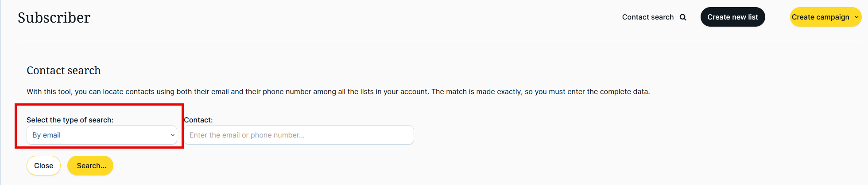The image size is (868, 185).
Task: Open the search type dropdown
Action: (x=101, y=135)
